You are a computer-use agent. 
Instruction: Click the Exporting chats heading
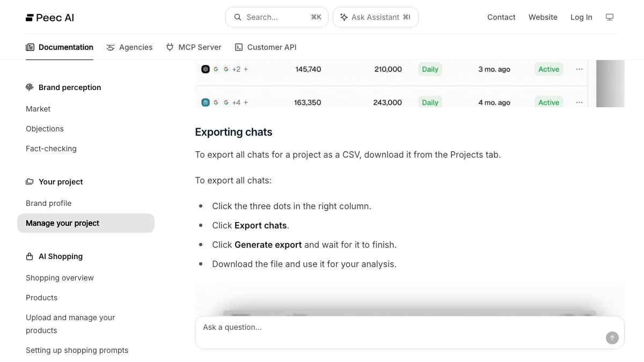click(233, 132)
